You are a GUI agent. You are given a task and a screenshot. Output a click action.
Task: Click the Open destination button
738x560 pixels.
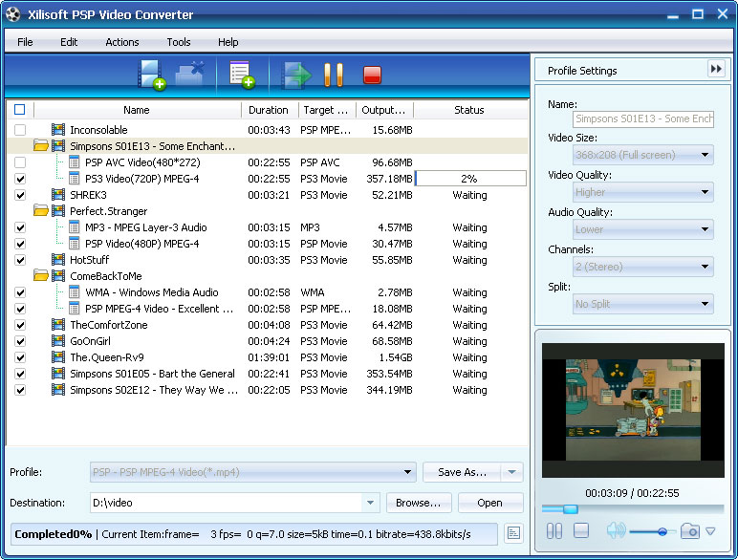pos(490,503)
